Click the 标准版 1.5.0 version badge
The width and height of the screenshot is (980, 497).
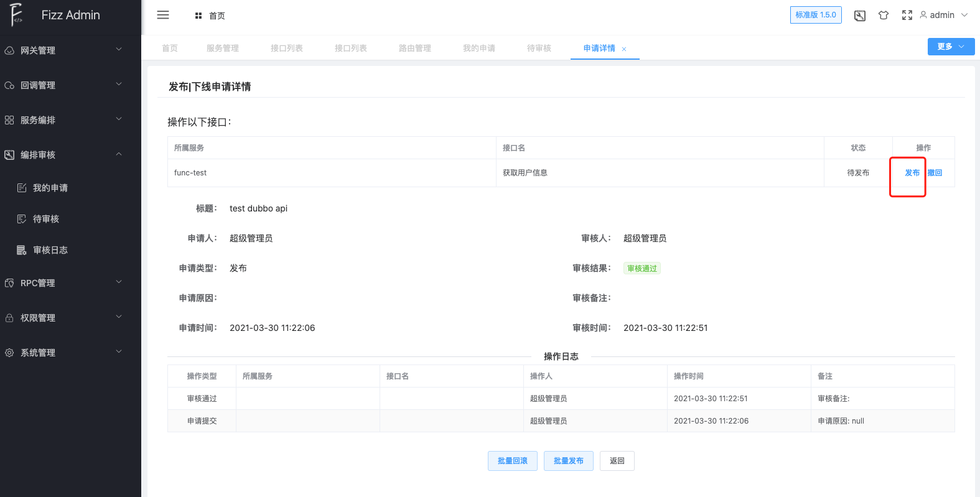816,15
